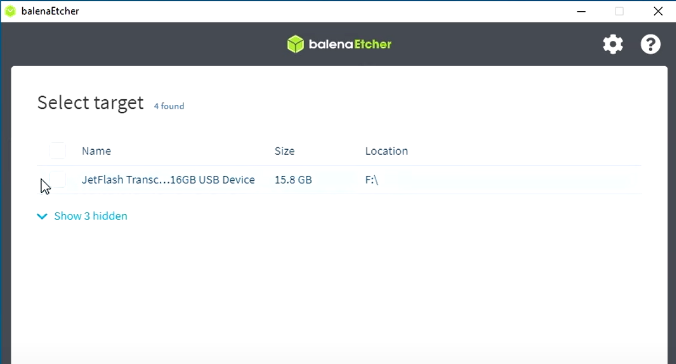Click the 15.8 GB size value
This screenshot has height=364, width=676.
coord(293,179)
